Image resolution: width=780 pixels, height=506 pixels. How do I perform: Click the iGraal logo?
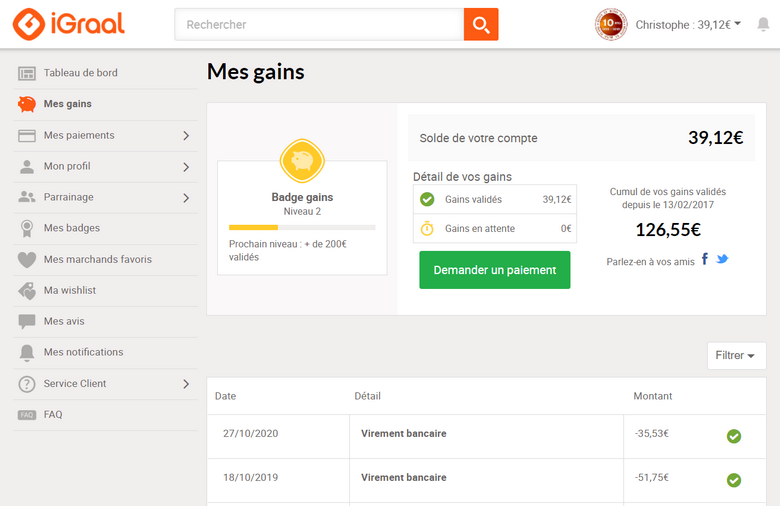tap(69, 24)
